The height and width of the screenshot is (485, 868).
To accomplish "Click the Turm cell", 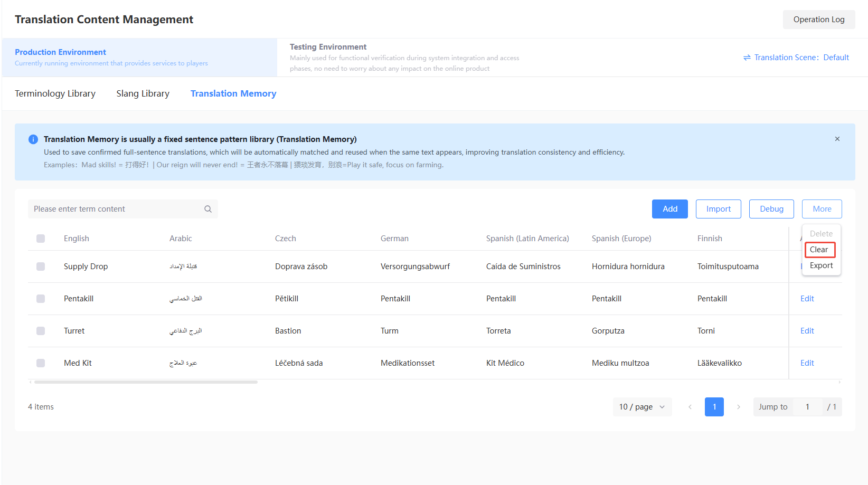I will (390, 331).
